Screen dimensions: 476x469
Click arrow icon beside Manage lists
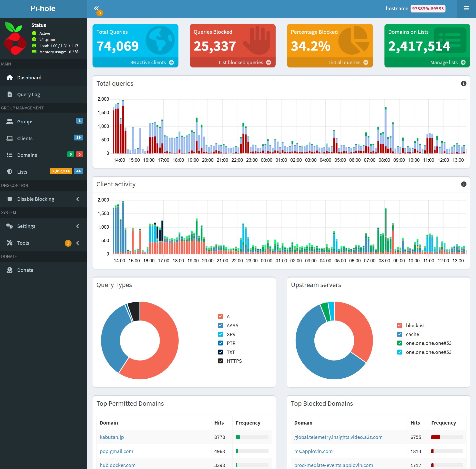coord(463,63)
